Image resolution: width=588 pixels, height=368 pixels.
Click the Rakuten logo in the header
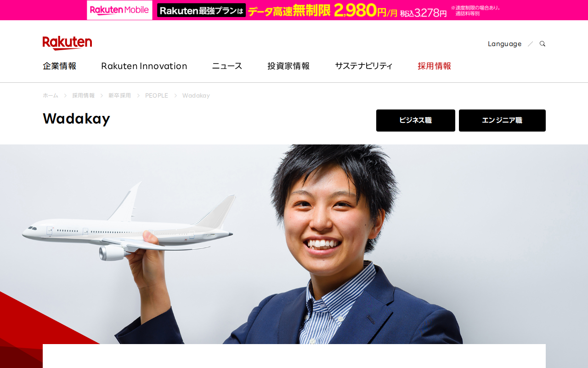click(x=67, y=43)
